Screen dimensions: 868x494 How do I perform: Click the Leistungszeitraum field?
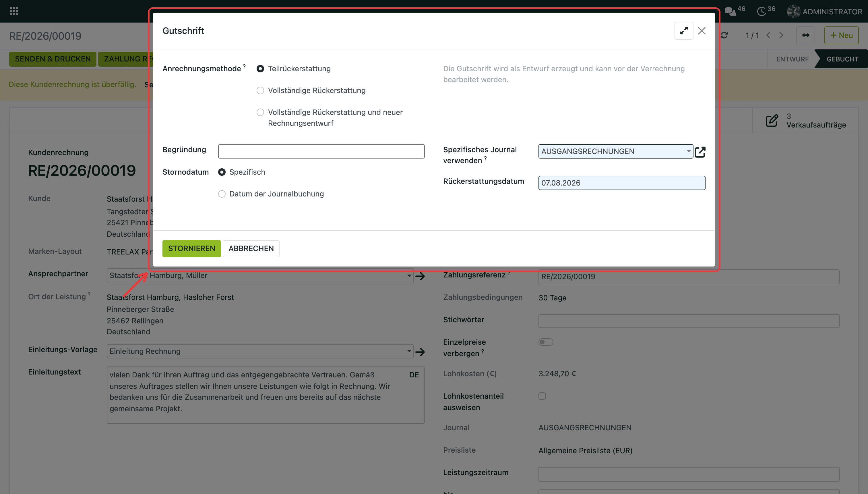click(689, 474)
